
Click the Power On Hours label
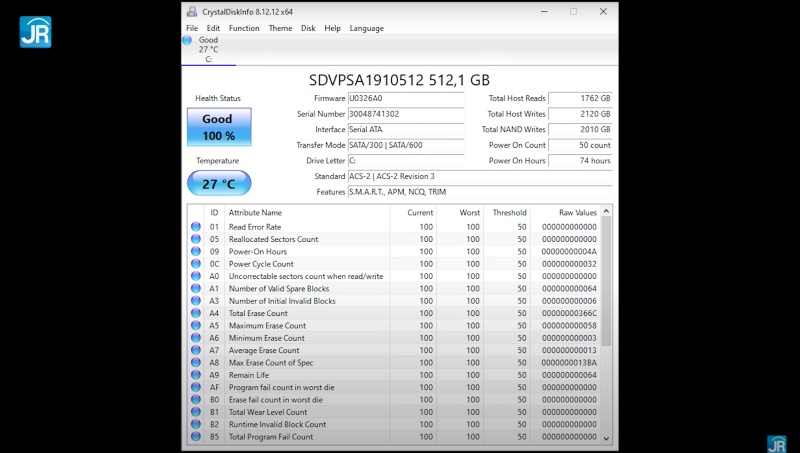click(517, 160)
